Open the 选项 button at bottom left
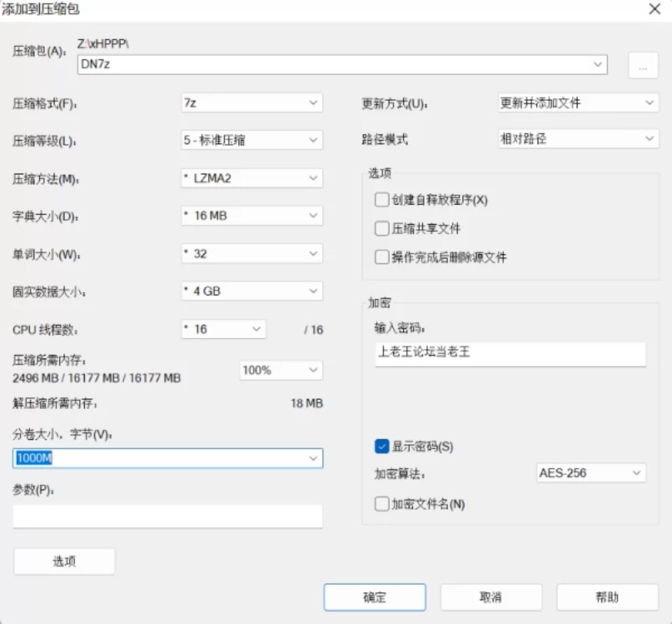The width and height of the screenshot is (672, 624). click(x=64, y=562)
